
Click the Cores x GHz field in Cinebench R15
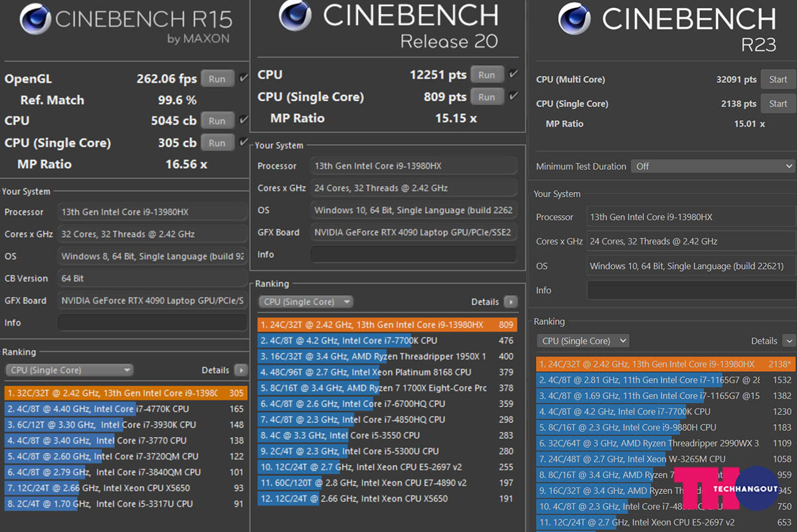pyautogui.click(x=152, y=234)
